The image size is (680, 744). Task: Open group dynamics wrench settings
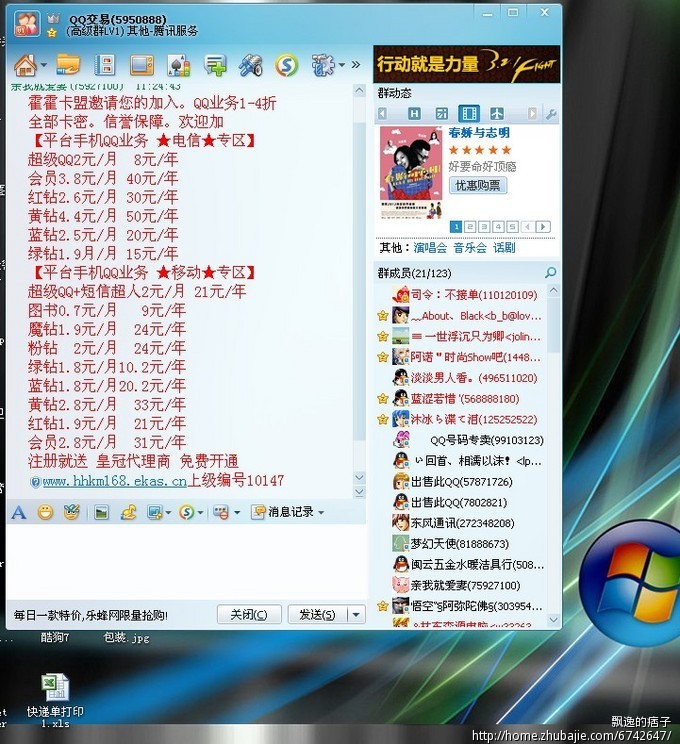tap(551, 114)
